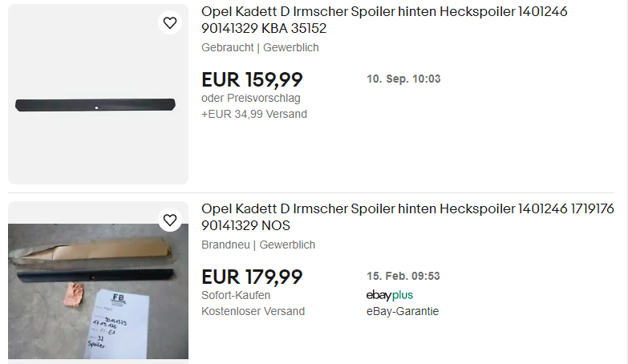This screenshot has height=364, width=628.
Task: Click the EUR 159,99 price
Action: click(252, 80)
